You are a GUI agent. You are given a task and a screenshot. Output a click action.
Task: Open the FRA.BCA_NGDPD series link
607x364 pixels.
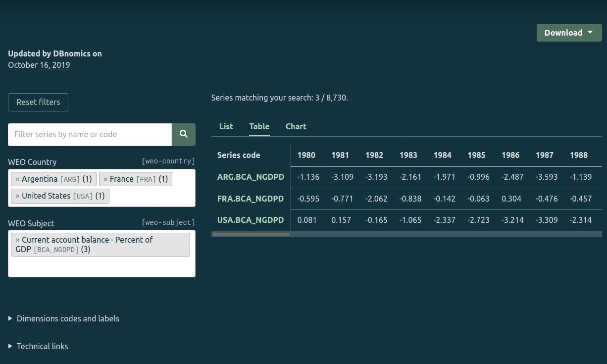tap(251, 199)
